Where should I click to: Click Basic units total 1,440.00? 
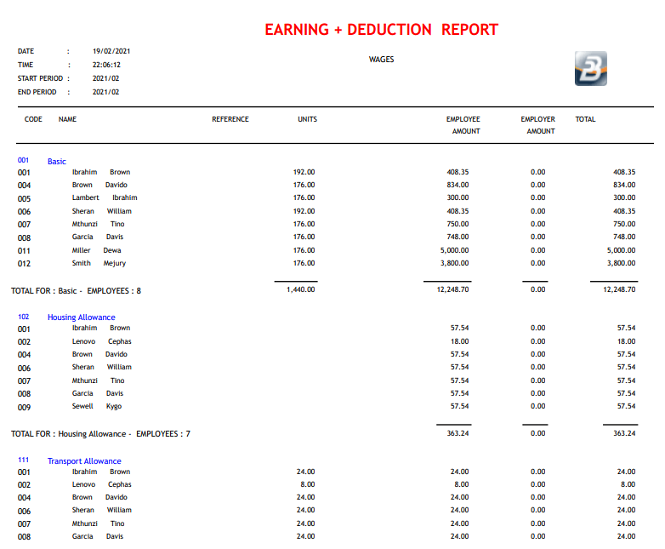pyautogui.click(x=301, y=289)
